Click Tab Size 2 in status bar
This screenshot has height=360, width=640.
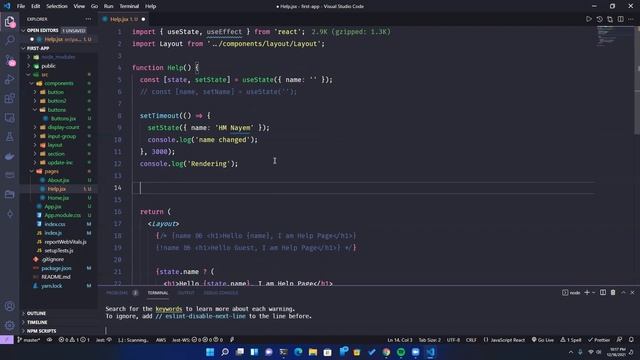[429, 340]
